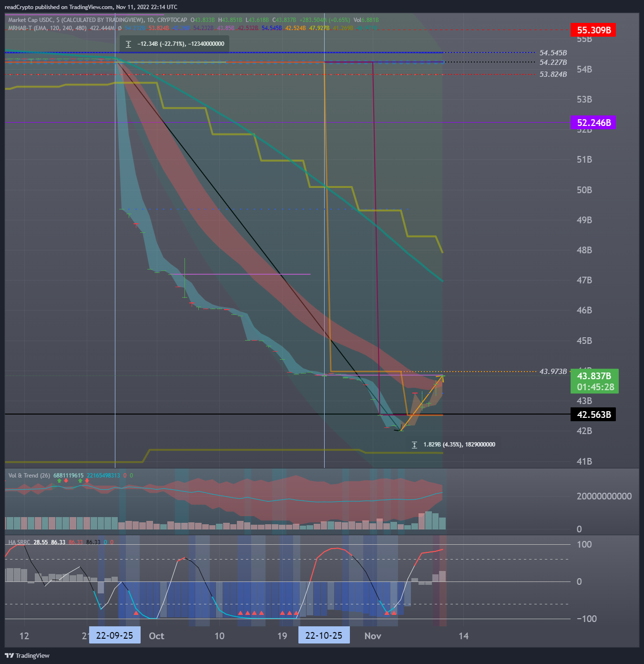
Task: Click the TradingView logo at bottom left
Action: (x=27, y=655)
